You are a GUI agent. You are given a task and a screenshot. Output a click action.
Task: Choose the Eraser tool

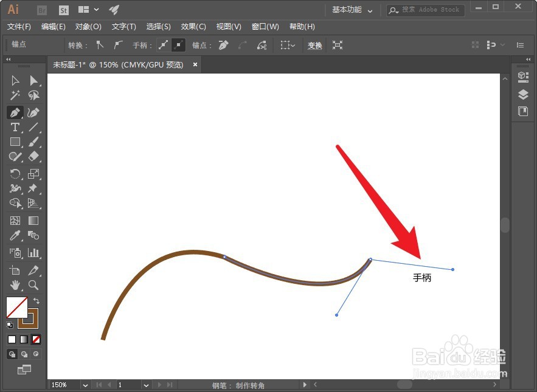pos(33,156)
